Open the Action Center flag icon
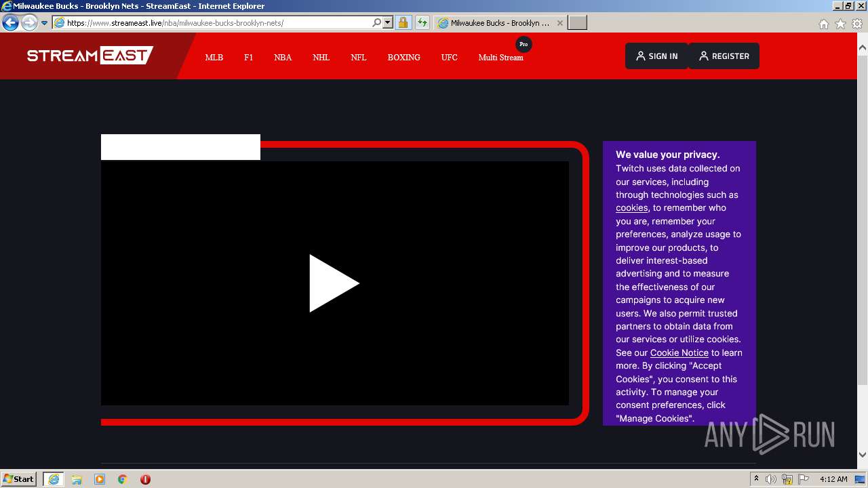This screenshot has width=868, height=488. [x=804, y=479]
